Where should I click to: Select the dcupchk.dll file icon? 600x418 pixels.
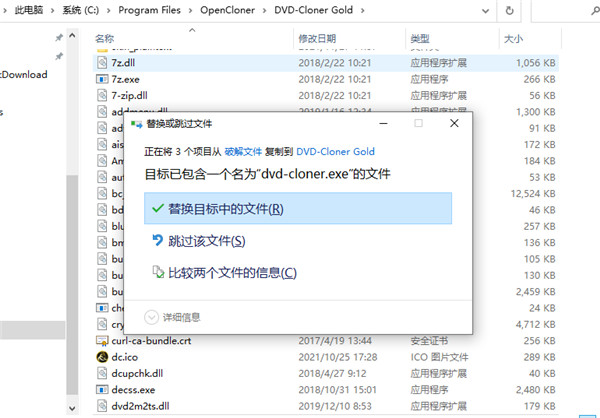102,373
